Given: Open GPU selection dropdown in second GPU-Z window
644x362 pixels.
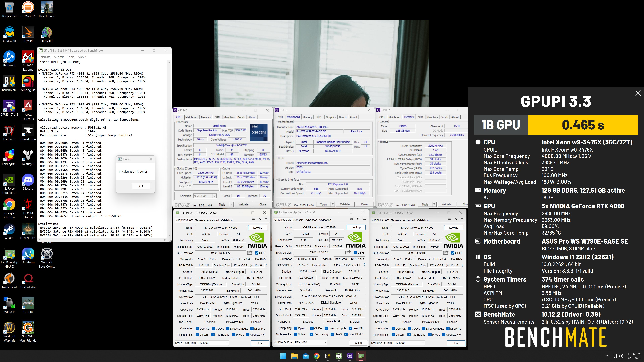Looking at the screenshot, I should point(300,343).
